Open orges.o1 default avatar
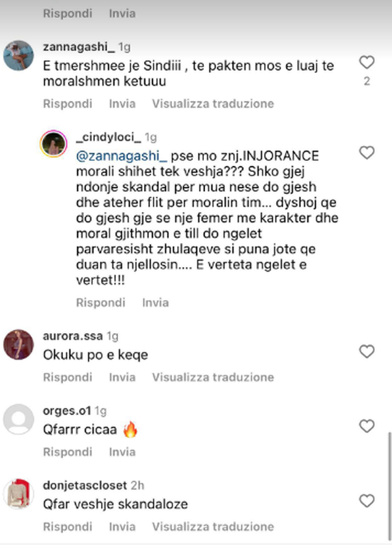 (18, 421)
